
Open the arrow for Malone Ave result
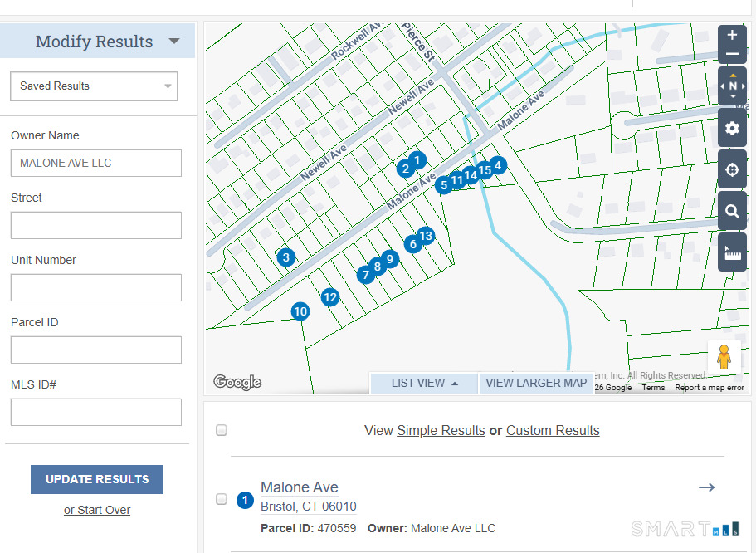[x=706, y=487]
